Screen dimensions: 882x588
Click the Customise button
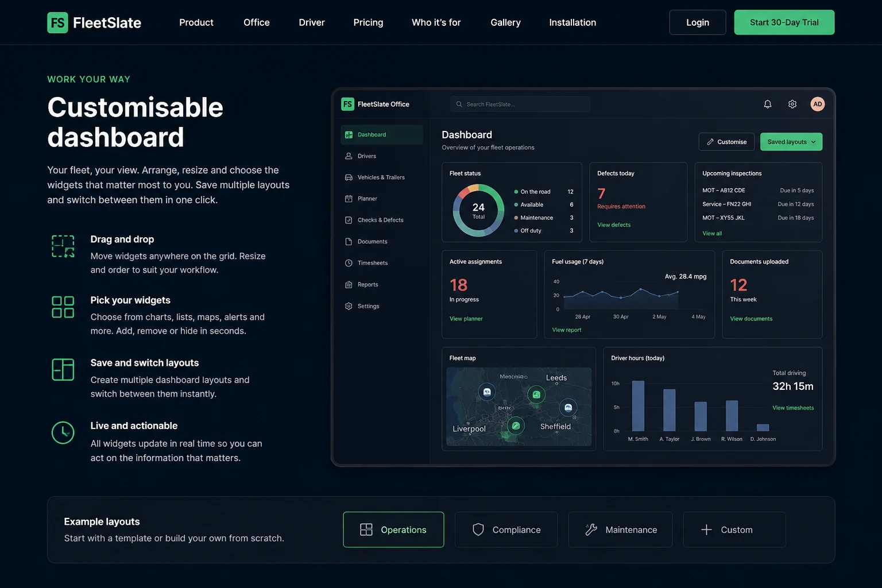coord(726,142)
